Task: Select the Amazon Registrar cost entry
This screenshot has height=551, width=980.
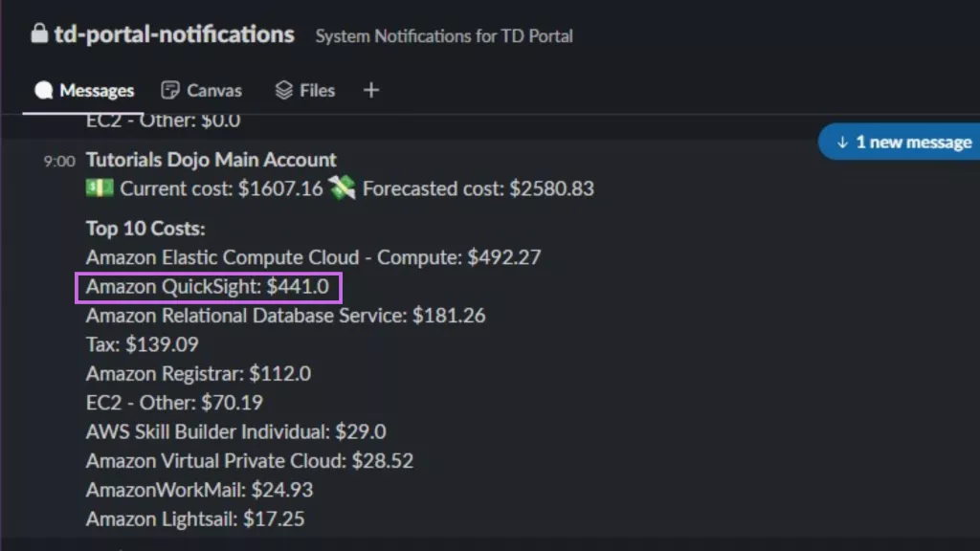Action: coord(198,374)
